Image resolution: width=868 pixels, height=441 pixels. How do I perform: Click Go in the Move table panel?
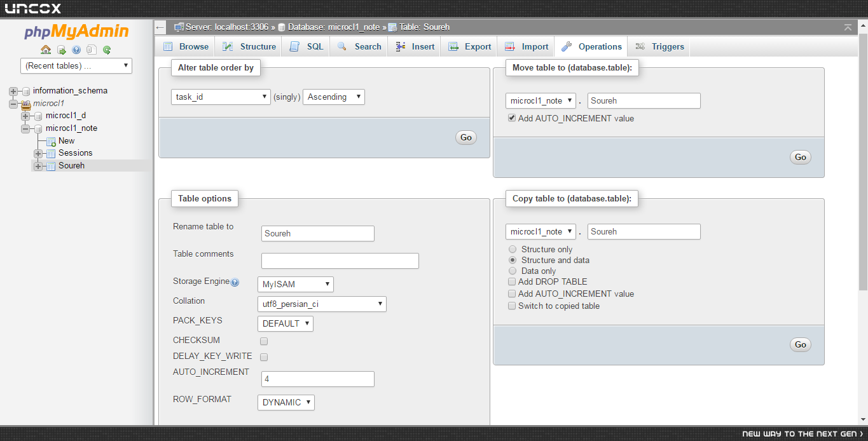click(801, 157)
